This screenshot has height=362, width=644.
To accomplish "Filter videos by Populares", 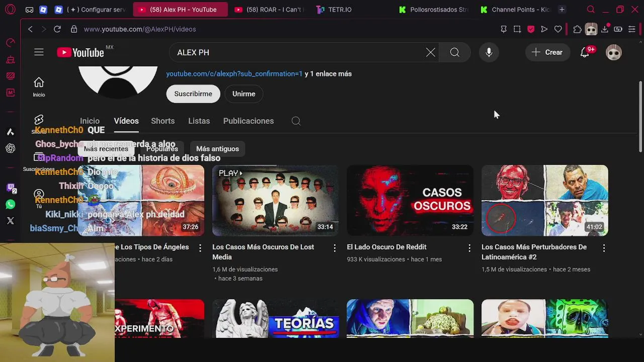I will tap(162, 149).
